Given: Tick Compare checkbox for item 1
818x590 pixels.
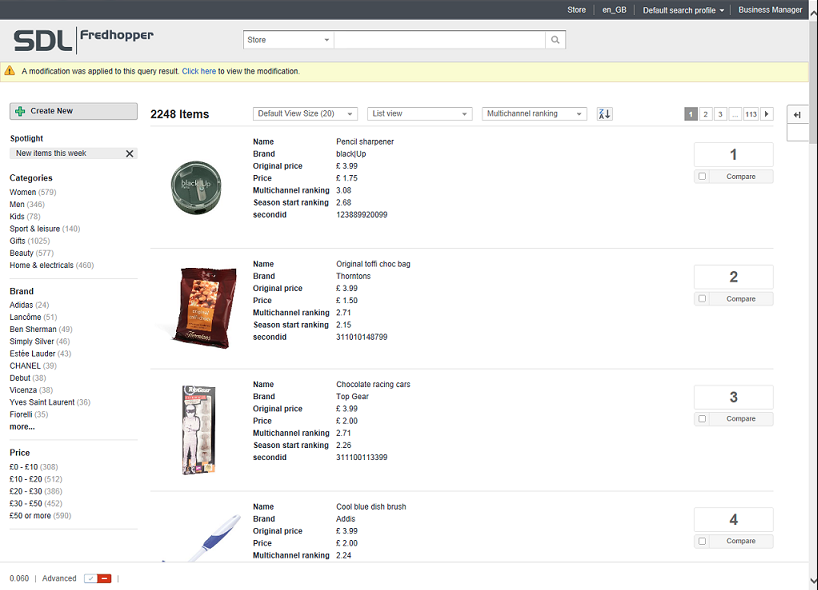Looking at the screenshot, I should (702, 176).
